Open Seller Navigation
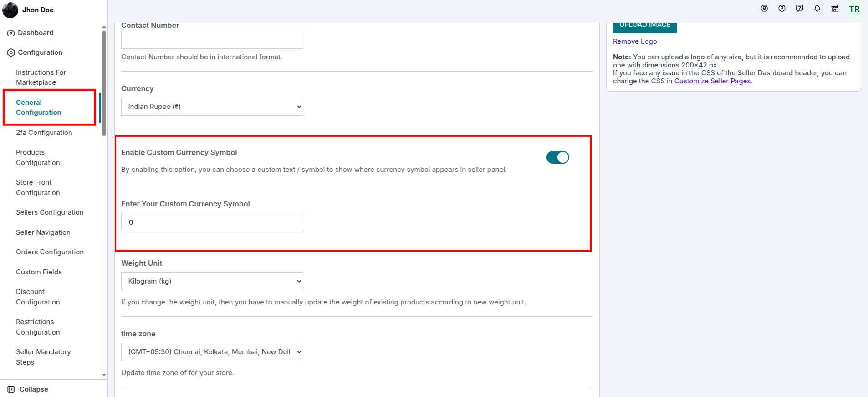 [x=43, y=232]
